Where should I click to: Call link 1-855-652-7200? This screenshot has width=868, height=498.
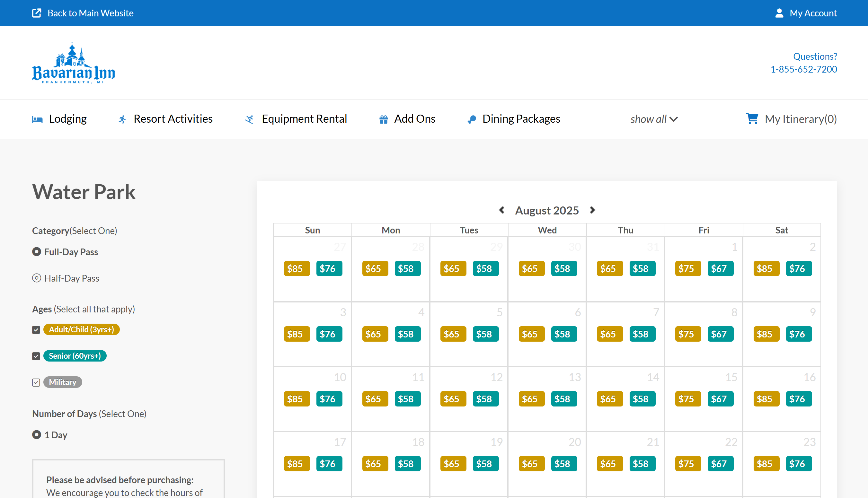pyautogui.click(x=803, y=69)
